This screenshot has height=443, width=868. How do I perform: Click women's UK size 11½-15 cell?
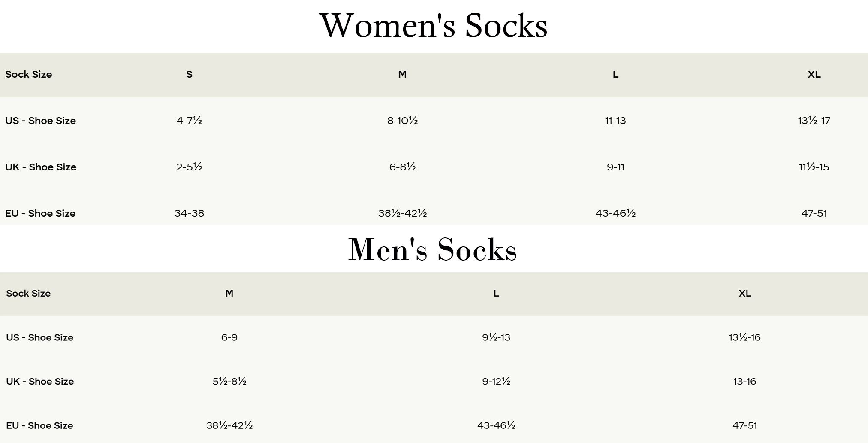coord(814,167)
